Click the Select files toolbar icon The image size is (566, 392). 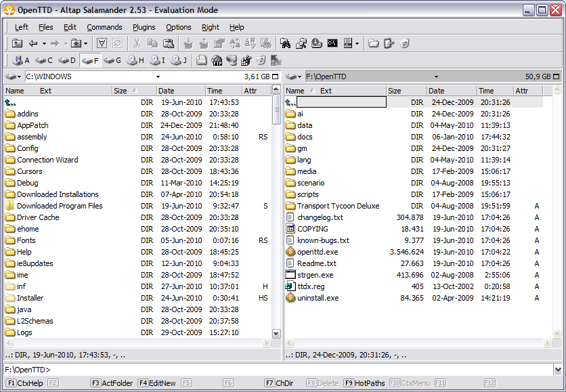[x=102, y=44]
